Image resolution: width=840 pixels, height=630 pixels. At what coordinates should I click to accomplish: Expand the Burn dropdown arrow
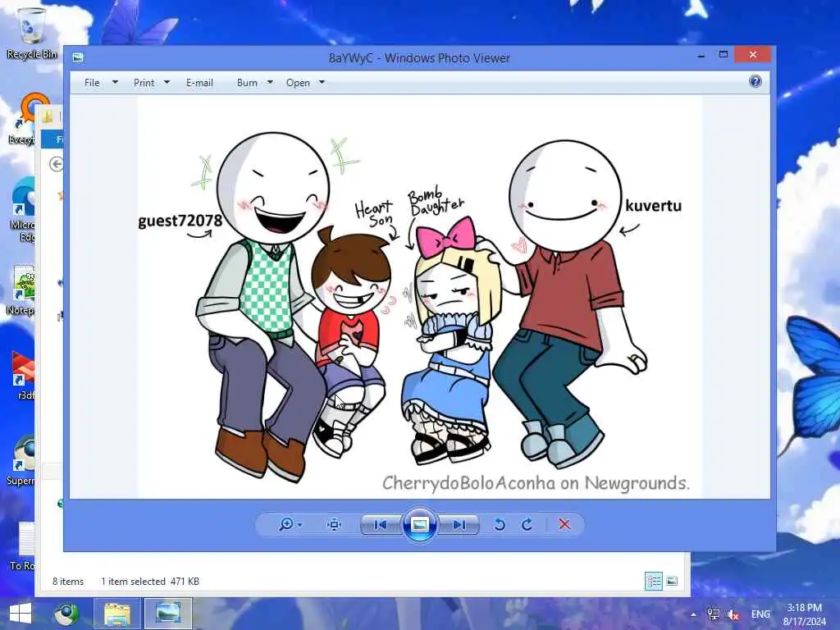(x=270, y=83)
